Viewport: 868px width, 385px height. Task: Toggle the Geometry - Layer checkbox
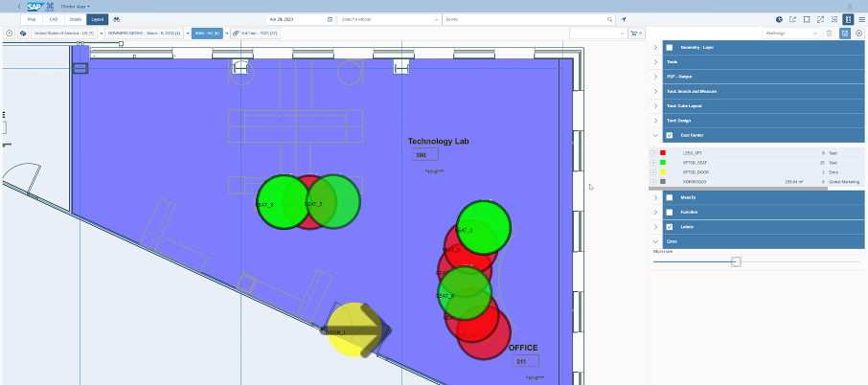[x=670, y=48]
